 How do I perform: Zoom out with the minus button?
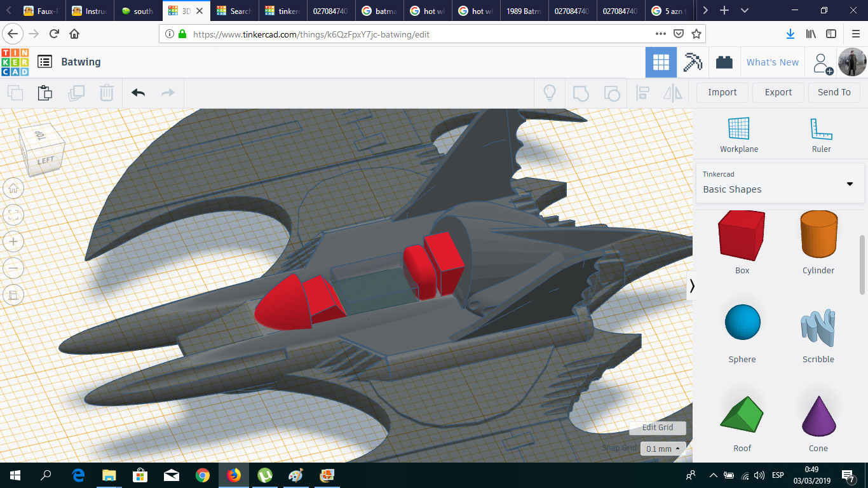click(13, 268)
